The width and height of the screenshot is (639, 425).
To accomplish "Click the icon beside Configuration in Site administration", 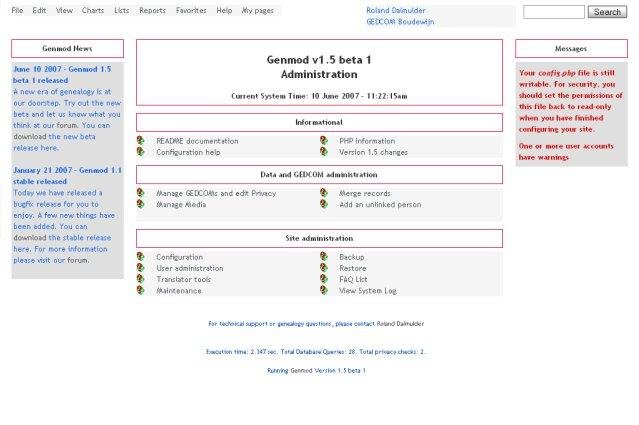I will coord(141,257).
